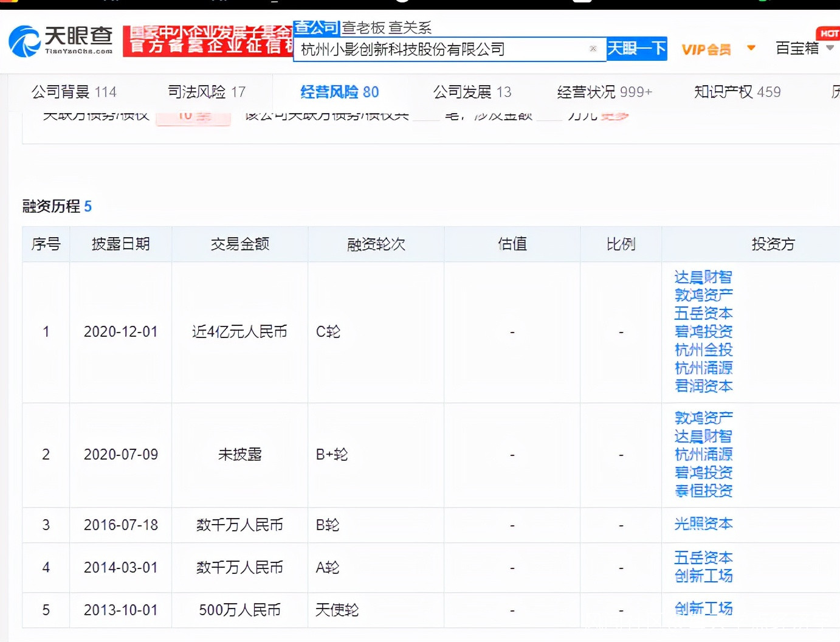840x642 pixels.
Task: Open the 知识产权 tab
Action: pyautogui.click(x=737, y=92)
